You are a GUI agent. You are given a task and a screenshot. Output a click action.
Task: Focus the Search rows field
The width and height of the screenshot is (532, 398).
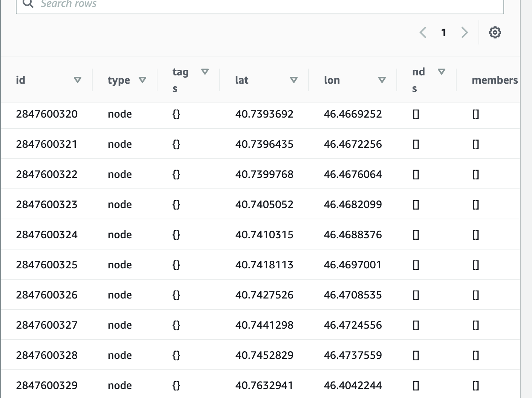point(260,5)
